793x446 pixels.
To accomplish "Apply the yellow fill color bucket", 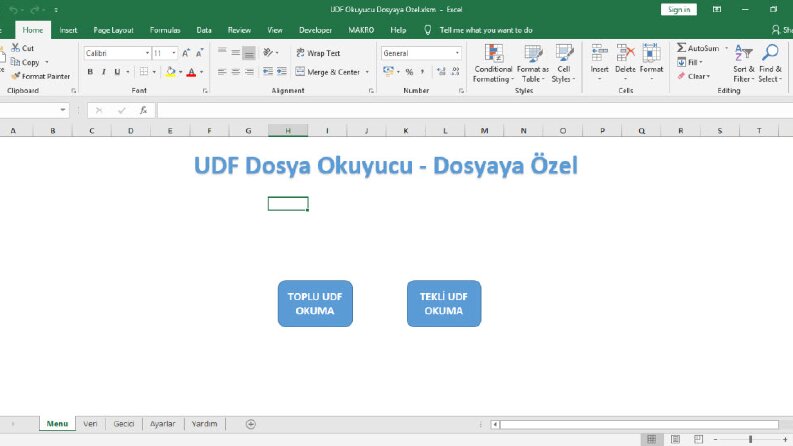I will tap(171, 72).
